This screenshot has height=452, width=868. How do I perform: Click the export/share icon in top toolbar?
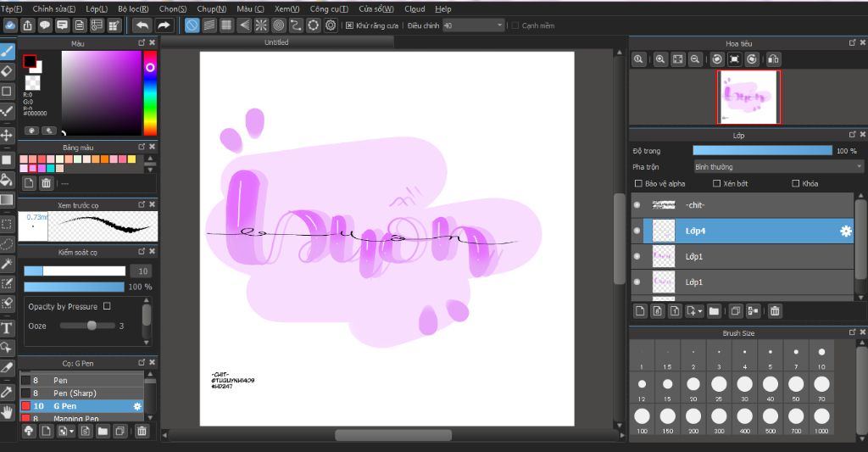(x=28, y=25)
